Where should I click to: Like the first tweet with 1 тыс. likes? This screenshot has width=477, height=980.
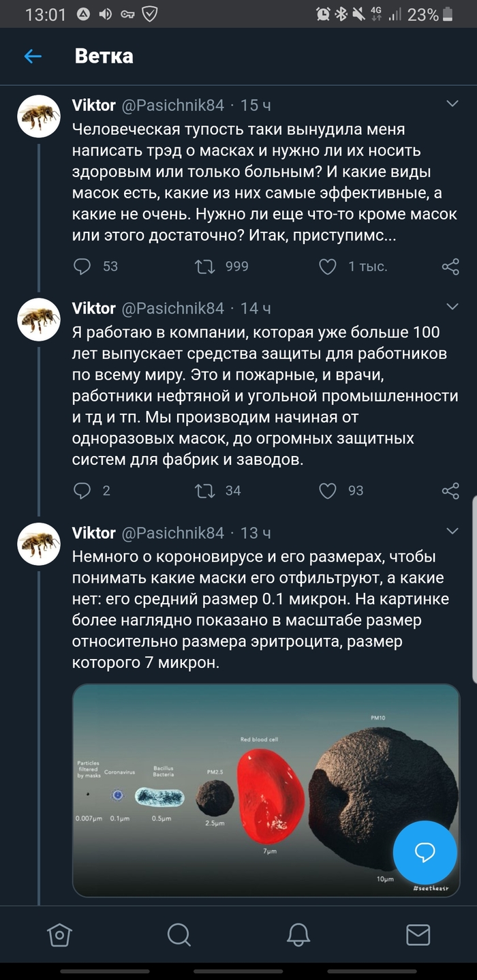pos(328,266)
